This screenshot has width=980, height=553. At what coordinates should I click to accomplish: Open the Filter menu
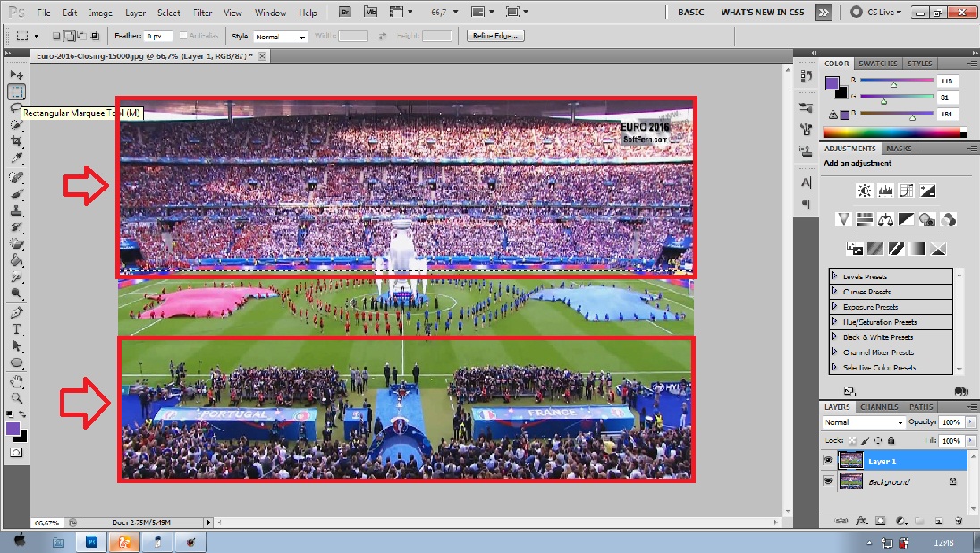[x=202, y=13]
